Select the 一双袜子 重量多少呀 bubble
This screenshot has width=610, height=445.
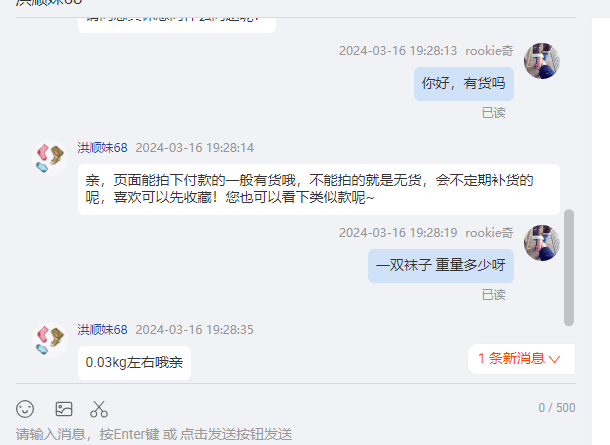[x=441, y=266]
